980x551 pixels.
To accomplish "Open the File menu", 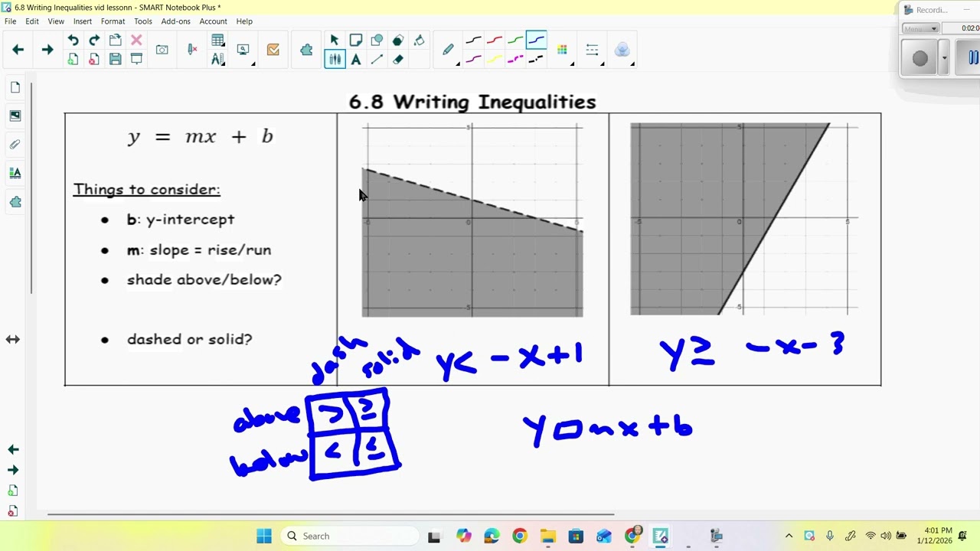I will [11, 21].
